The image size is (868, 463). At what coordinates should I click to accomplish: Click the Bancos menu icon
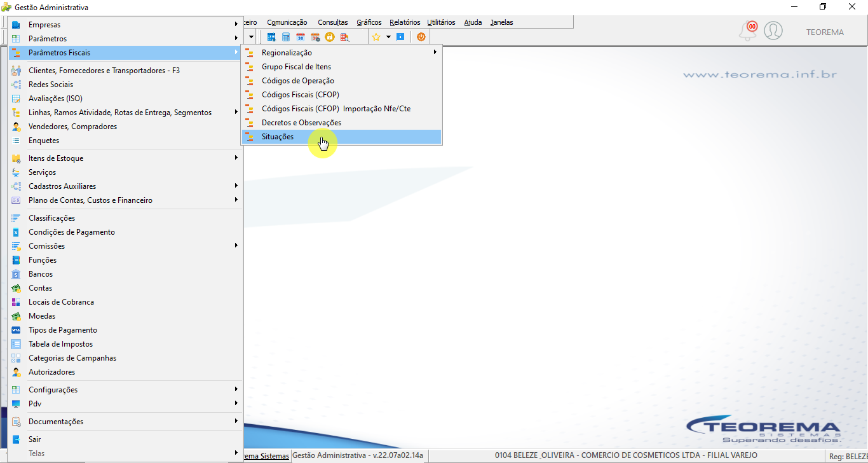(16, 274)
